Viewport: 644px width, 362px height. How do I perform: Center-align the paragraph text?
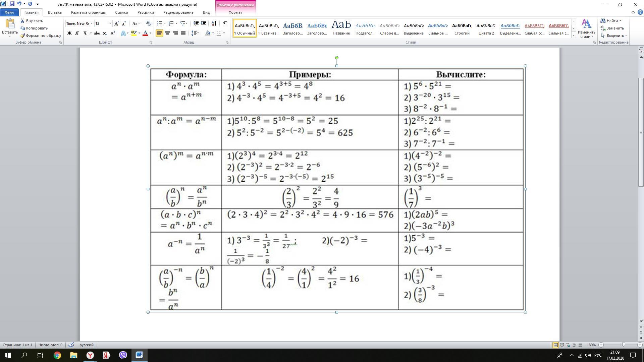tap(167, 33)
